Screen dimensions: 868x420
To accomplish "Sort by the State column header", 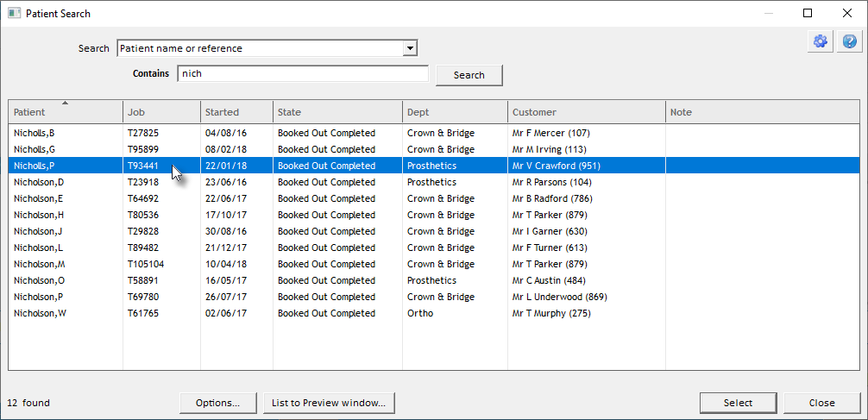I will pos(337,112).
